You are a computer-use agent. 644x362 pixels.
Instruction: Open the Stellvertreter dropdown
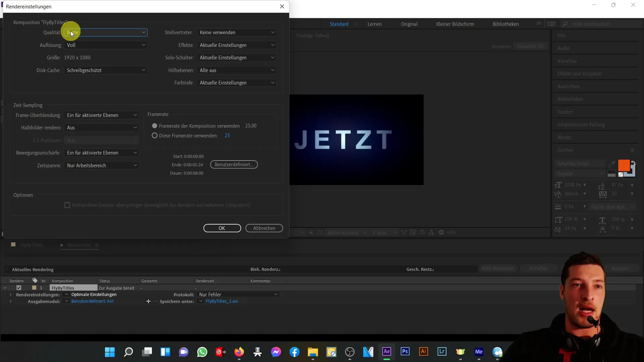[237, 33]
